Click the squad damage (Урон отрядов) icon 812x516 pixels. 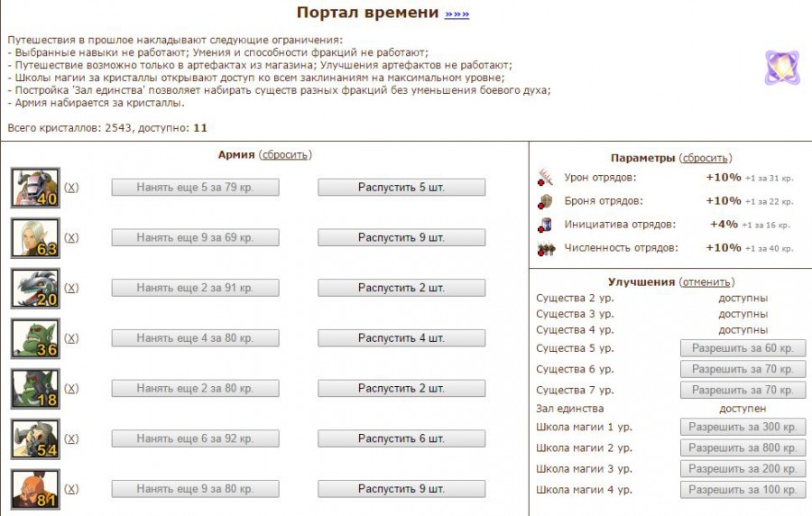[545, 178]
